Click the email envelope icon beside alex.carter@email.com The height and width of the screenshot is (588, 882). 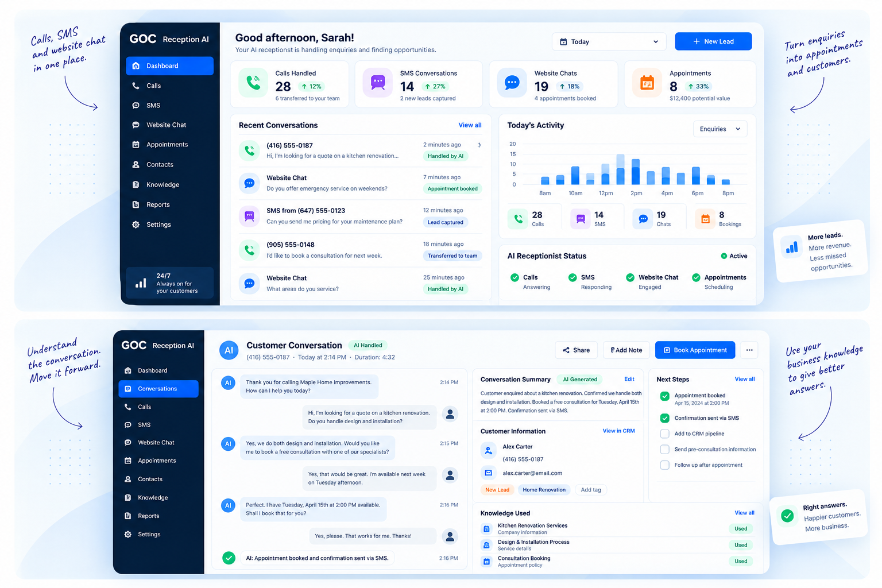488,473
